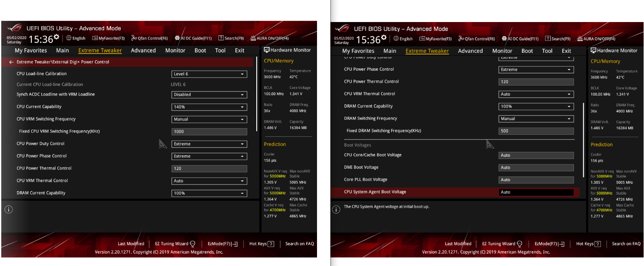Viewport: 644px width, 266px height.
Task: Switch to EzMode(F7) in right BIOS screen
Action: coord(550,244)
